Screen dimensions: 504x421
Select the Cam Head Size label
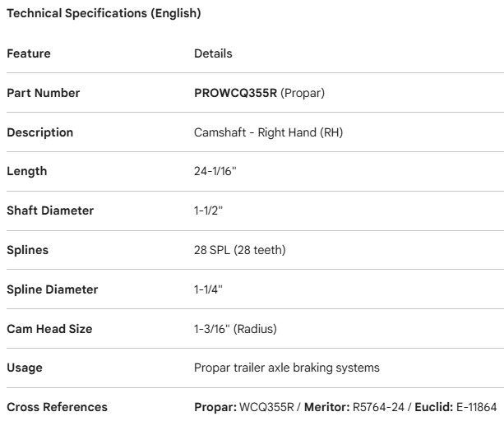[49, 330]
